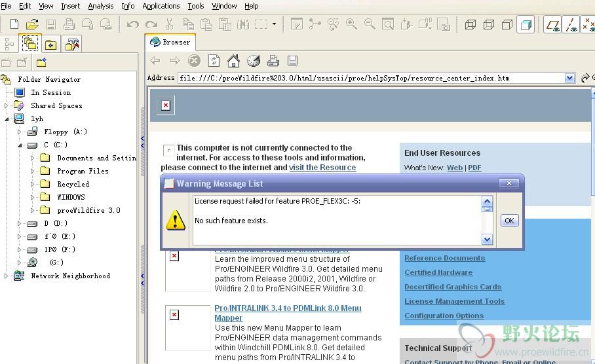Open the Address history dropdown
Screen dimensions: 595x364
[x=569, y=78]
